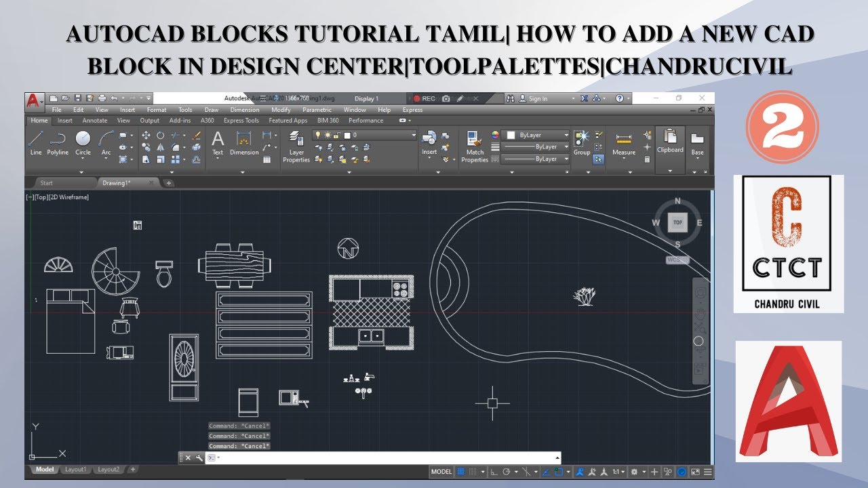This screenshot has width=868, height=488.
Task: Click the Help question mark icon
Action: tap(619, 98)
